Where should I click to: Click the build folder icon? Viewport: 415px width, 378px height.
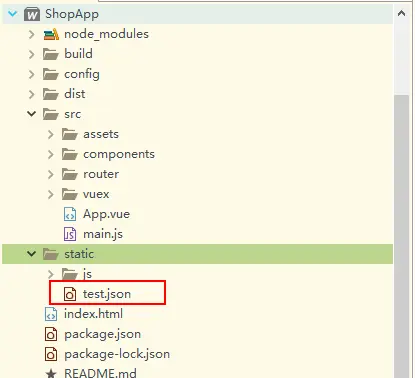(x=51, y=54)
